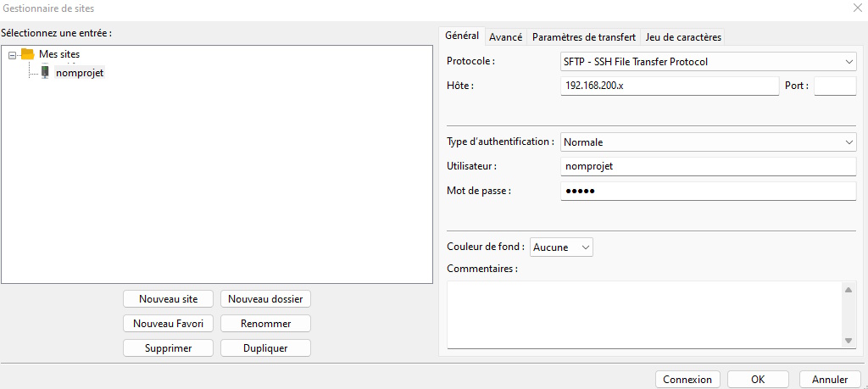The width and height of the screenshot is (868, 389).
Task: Duplicate the site with Dupliquer
Action: 265,348
